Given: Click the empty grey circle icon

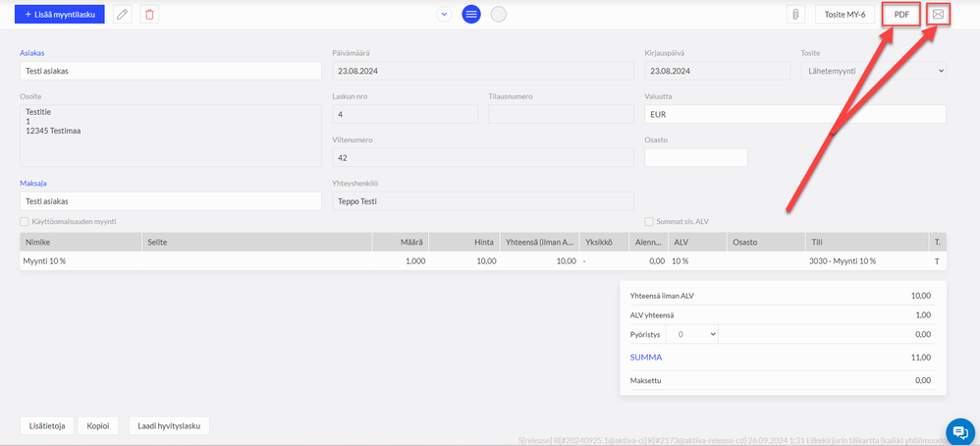Looking at the screenshot, I should pos(498,14).
